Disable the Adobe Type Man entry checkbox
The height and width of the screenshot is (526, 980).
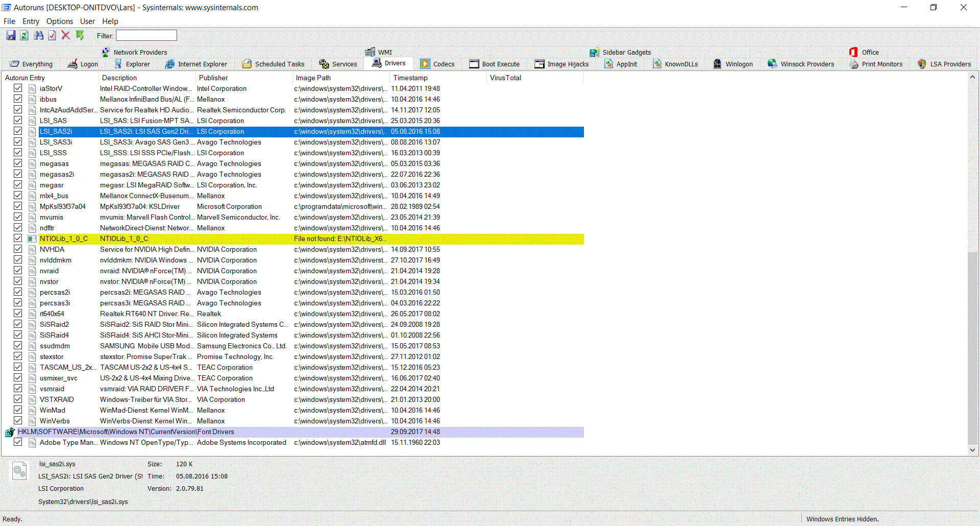coord(18,442)
